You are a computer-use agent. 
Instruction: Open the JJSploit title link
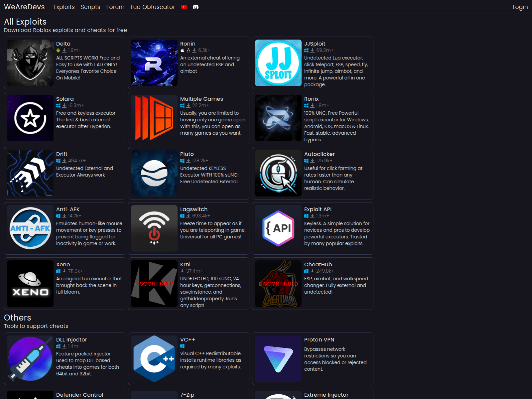(x=315, y=44)
